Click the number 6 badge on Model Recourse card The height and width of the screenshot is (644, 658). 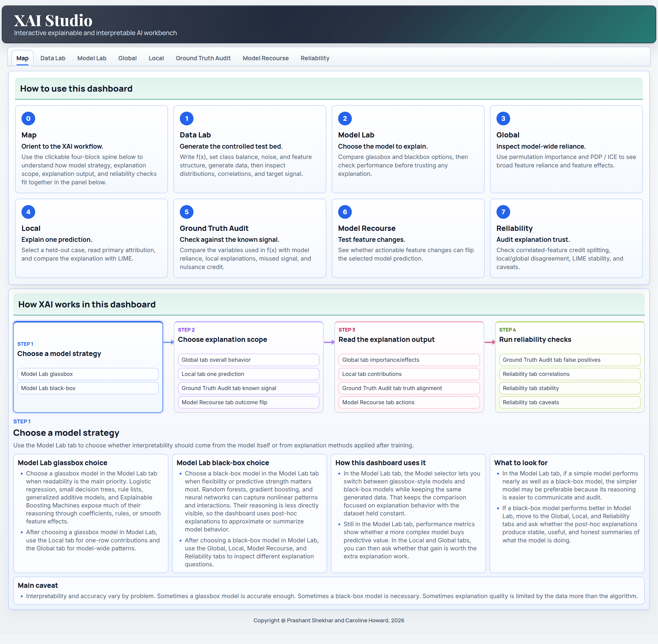click(345, 212)
